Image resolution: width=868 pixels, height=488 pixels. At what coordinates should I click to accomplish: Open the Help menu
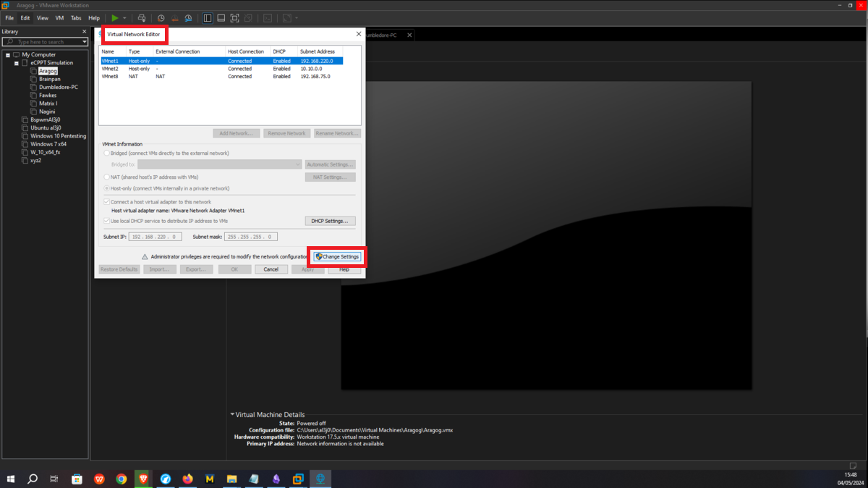(x=94, y=18)
